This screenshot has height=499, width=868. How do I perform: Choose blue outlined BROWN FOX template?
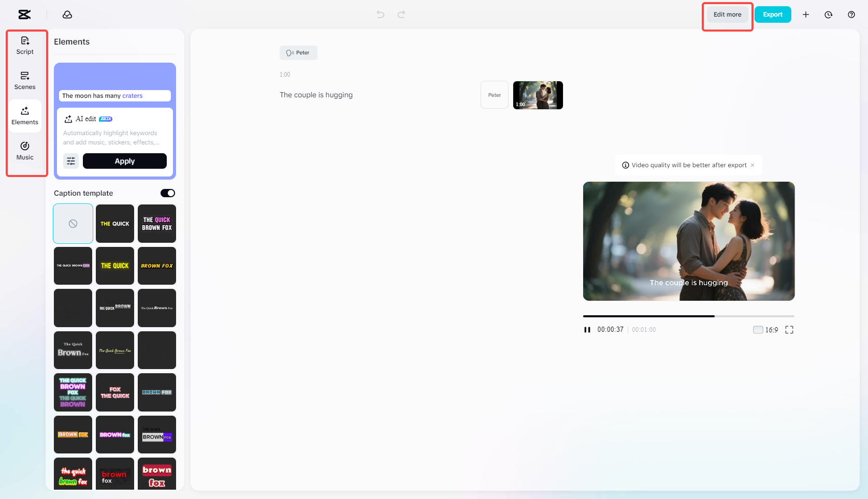tap(157, 392)
